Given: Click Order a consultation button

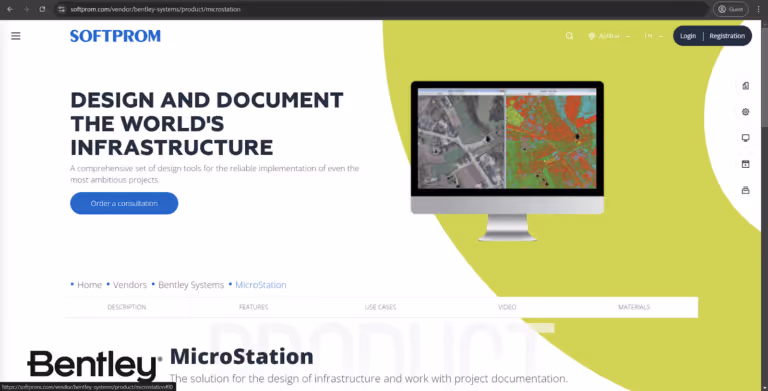Looking at the screenshot, I should coord(124,203).
